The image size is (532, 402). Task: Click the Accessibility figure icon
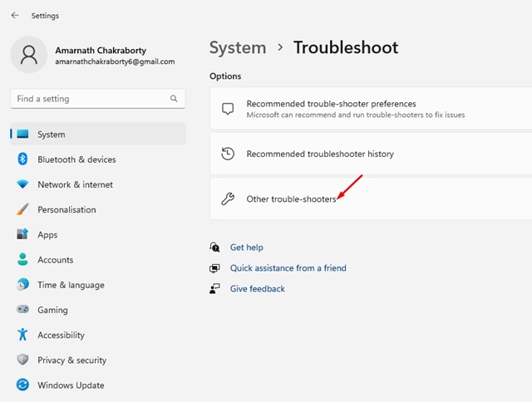(22, 336)
